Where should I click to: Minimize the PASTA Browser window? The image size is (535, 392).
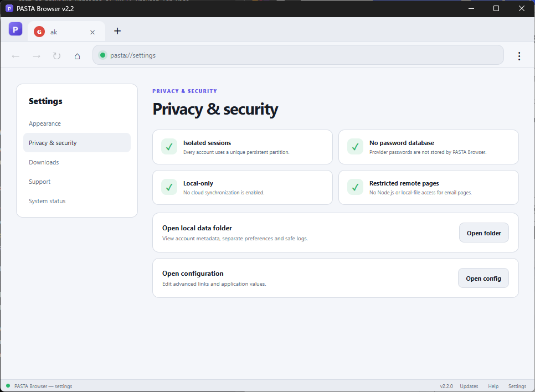[x=471, y=8]
